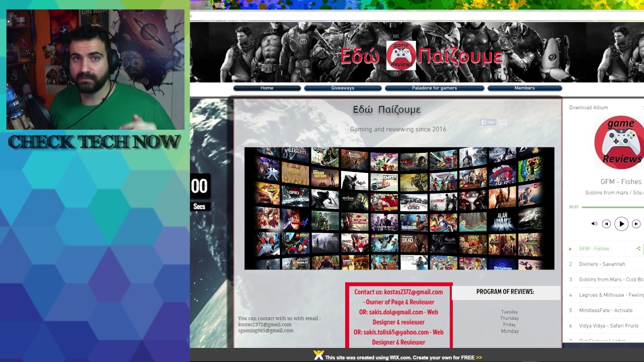Seek along the music progress bar

pos(612,207)
